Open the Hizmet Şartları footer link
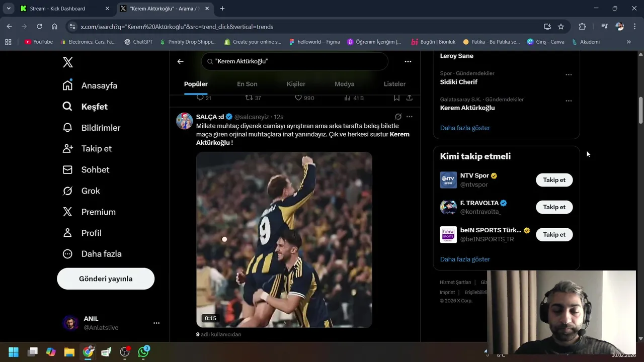This screenshot has height=362, width=644. point(455,283)
